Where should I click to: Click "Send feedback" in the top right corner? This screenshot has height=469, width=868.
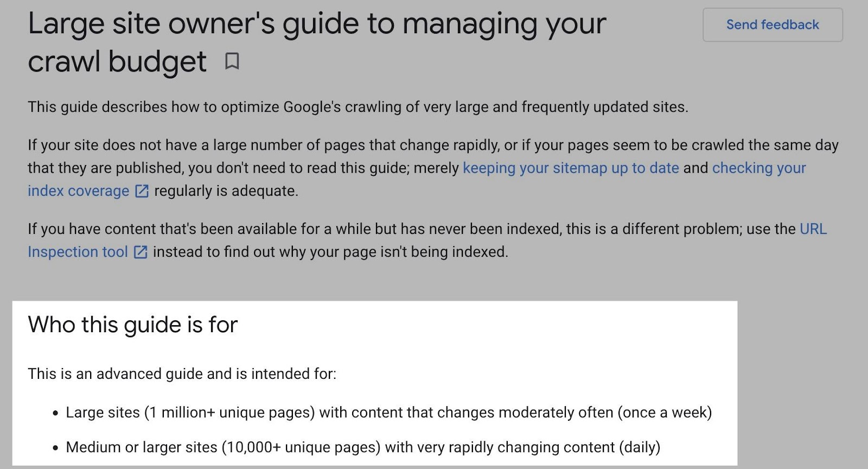pyautogui.click(x=772, y=24)
